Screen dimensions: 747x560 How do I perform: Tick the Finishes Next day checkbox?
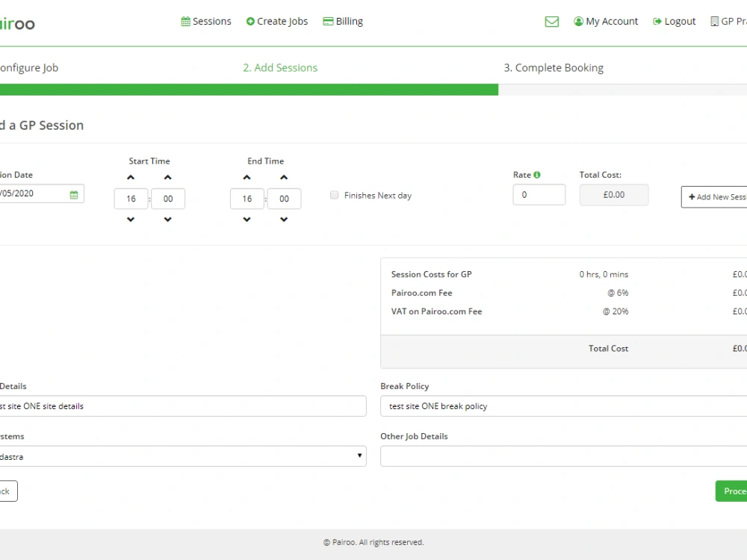[x=335, y=195]
